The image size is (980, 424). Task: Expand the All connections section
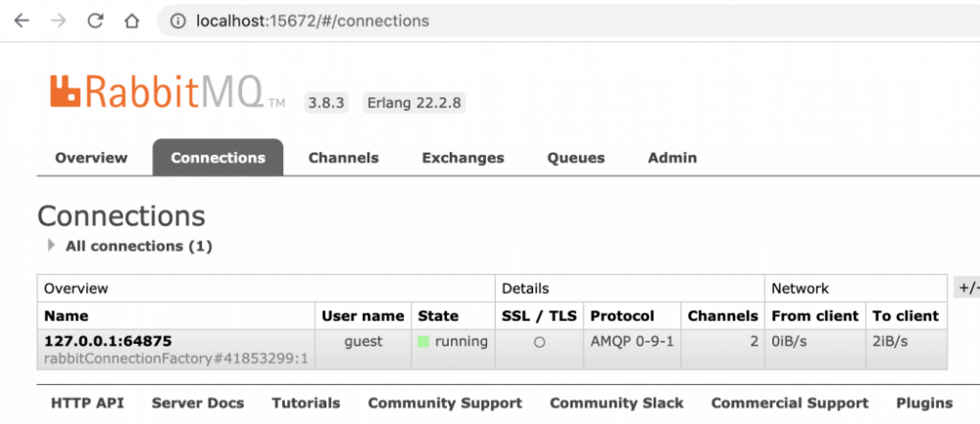pyautogui.click(x=52, y=246)
